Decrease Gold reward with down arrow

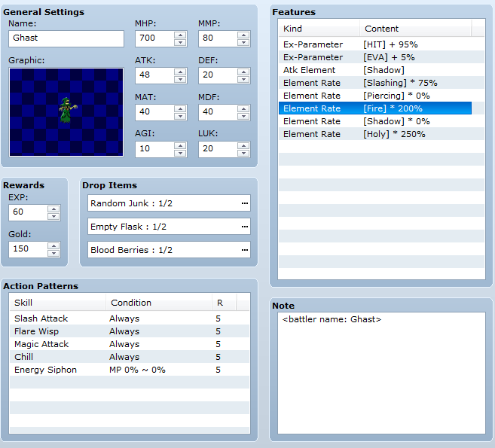(53, 252)
